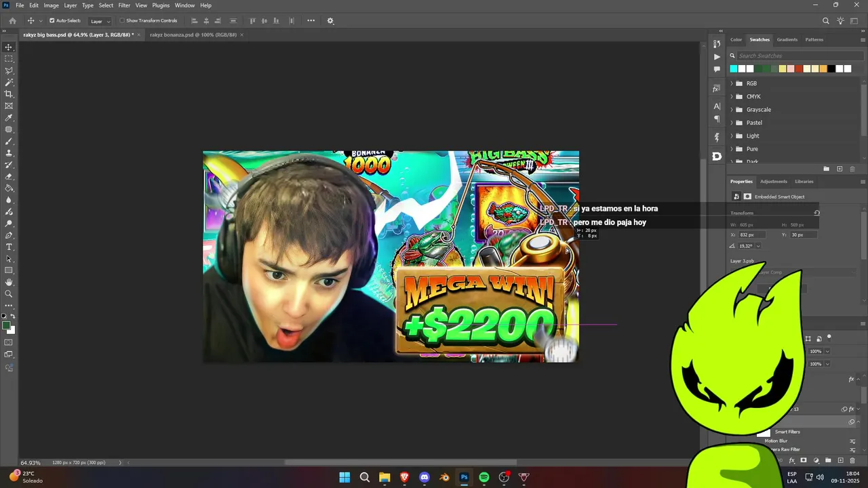This screenshot has height=488, width=868.
Task: Select the Eraser tool
Action: click(9, 176)
